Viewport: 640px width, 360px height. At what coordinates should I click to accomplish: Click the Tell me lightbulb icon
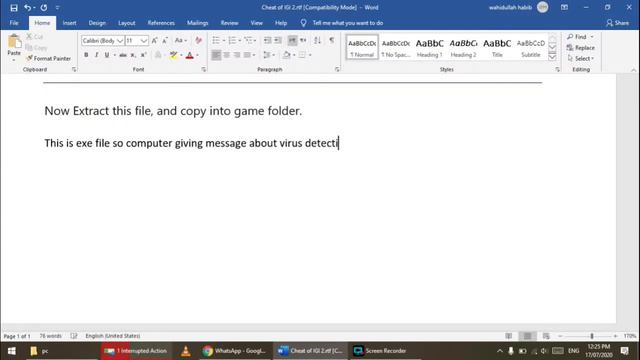coord(303,23)
